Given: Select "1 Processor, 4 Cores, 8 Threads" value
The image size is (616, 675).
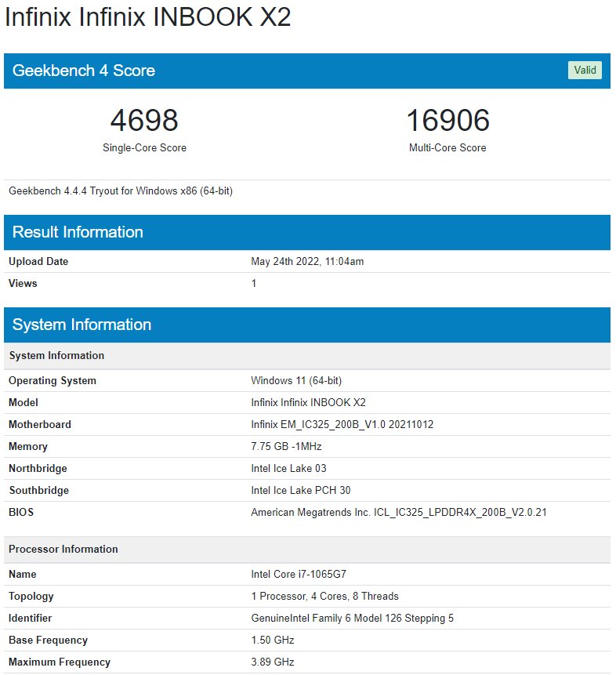Looking at the screenshot, I should tap(324, 597).
